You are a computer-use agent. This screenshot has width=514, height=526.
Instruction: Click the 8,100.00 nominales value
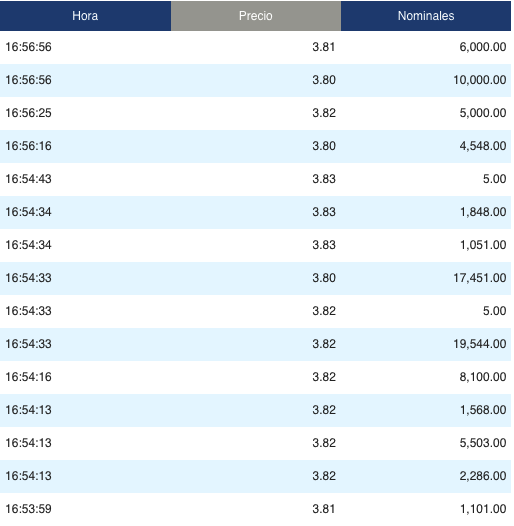[483, 377]
